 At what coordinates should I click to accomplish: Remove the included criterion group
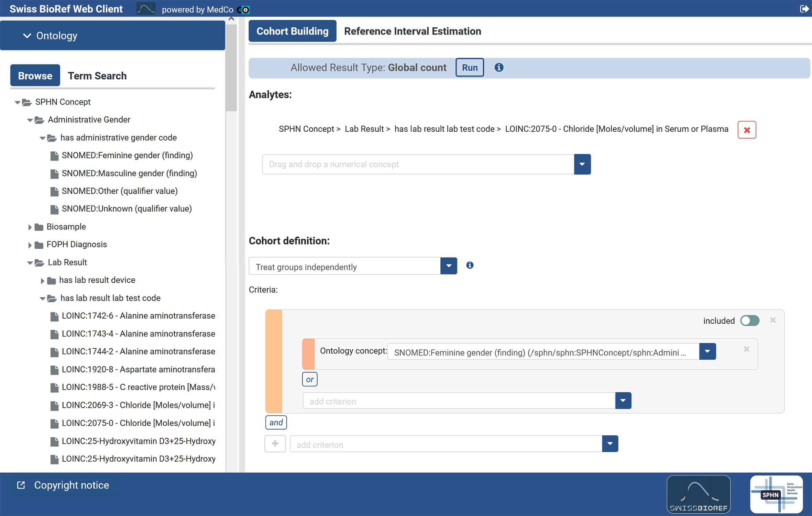773,320
